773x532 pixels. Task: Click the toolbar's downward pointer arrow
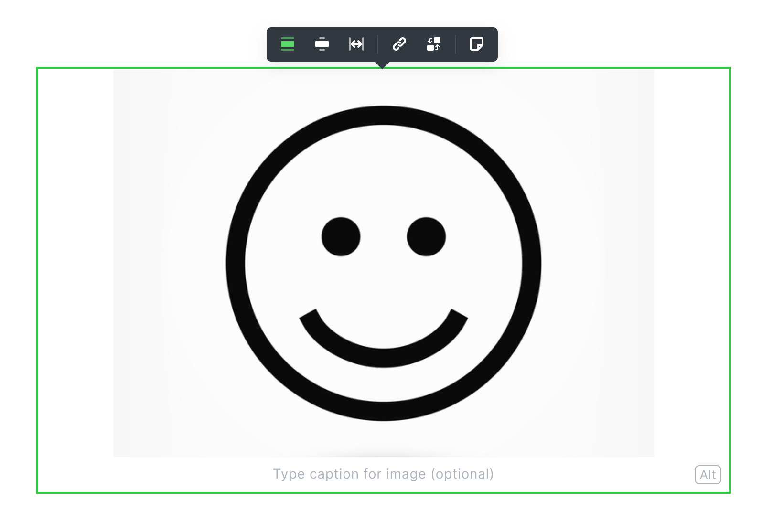click(x=382, y=65)
